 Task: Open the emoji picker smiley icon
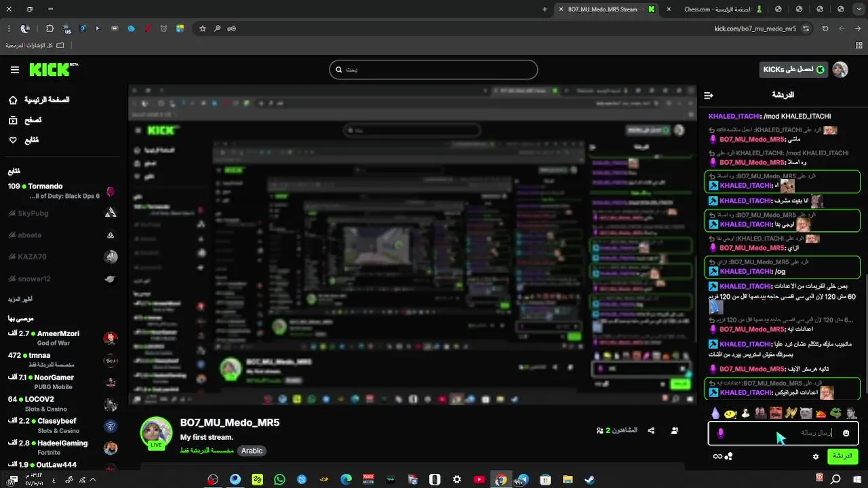click(x=846, y=433)
